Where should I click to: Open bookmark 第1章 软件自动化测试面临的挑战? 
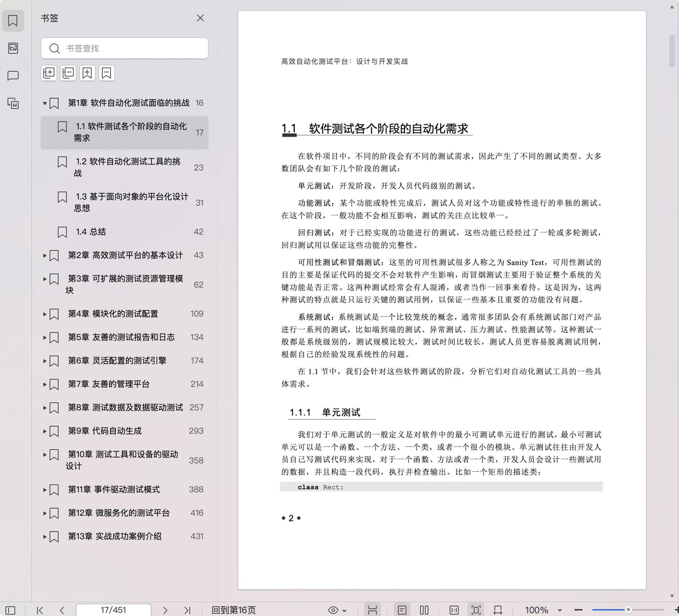point(128,103)
